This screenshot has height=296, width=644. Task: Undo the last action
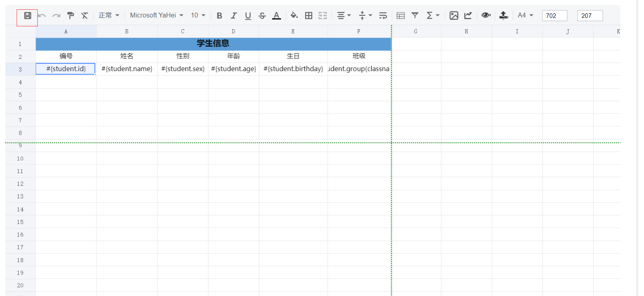point(42,15)
